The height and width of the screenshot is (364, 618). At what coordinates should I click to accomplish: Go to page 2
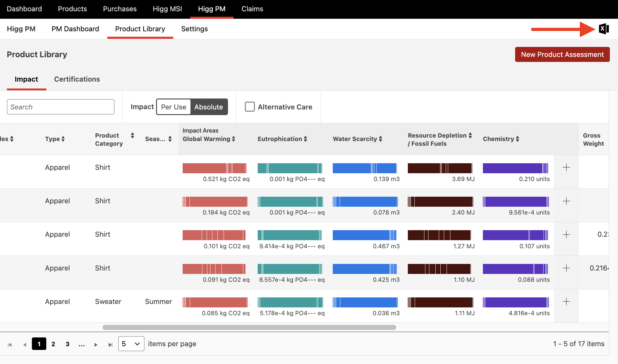(x=53, y=344)
